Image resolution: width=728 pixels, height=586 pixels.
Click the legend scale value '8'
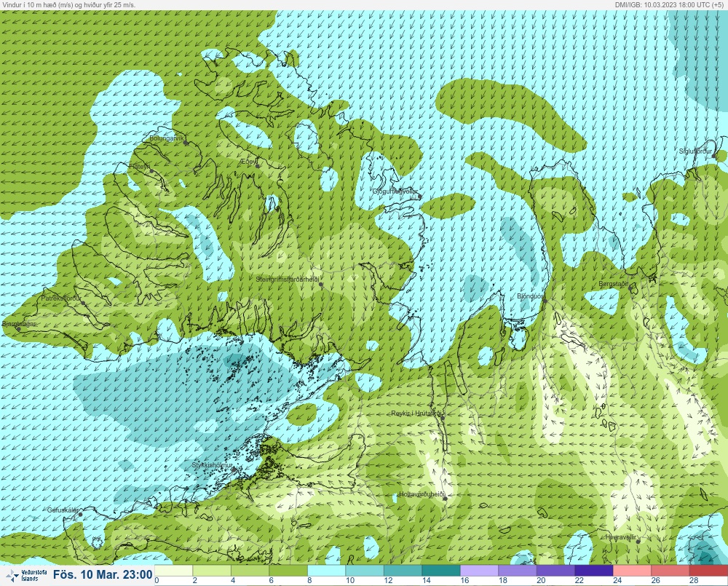pyautogui.click(x=309, y=580)
